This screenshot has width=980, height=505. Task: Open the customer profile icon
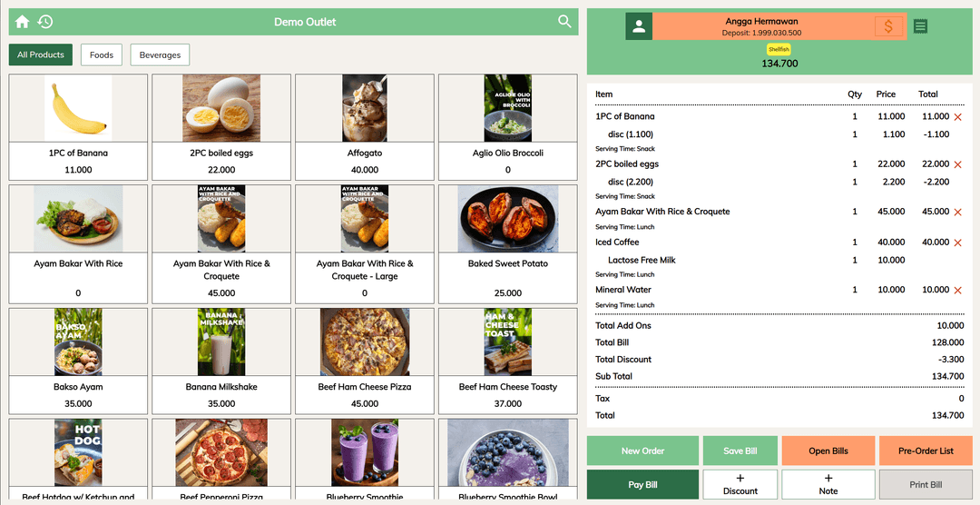(639, 26)
